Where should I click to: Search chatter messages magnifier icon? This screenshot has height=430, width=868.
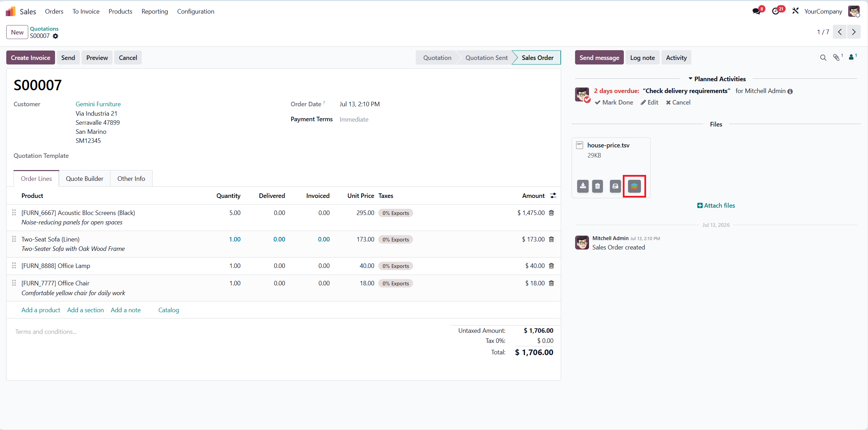click(x=823, y=57)
